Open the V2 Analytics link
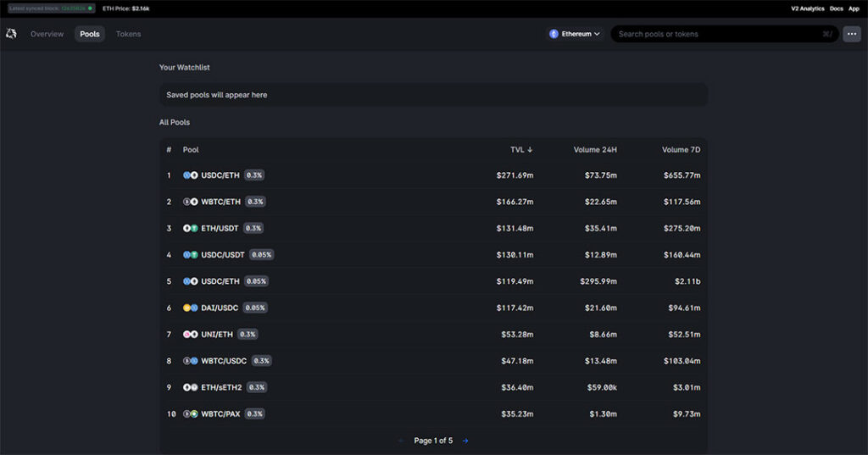 pos(807,8)
